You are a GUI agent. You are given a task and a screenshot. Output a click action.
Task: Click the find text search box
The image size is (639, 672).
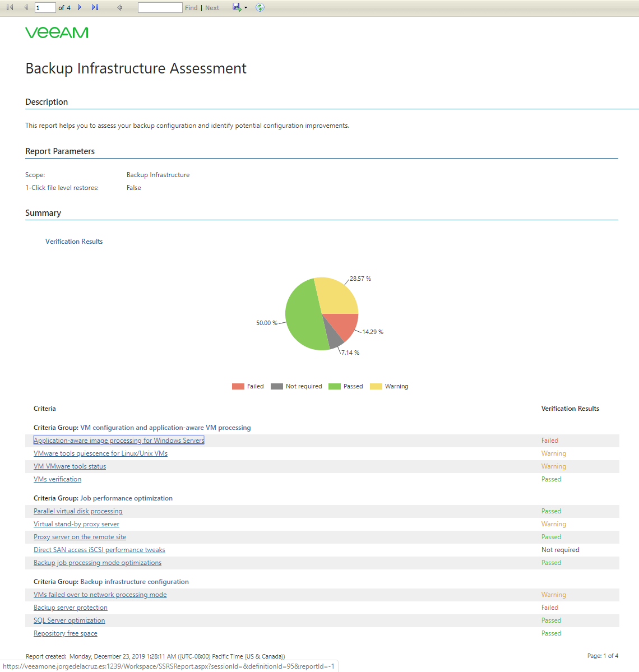[160, 8]
